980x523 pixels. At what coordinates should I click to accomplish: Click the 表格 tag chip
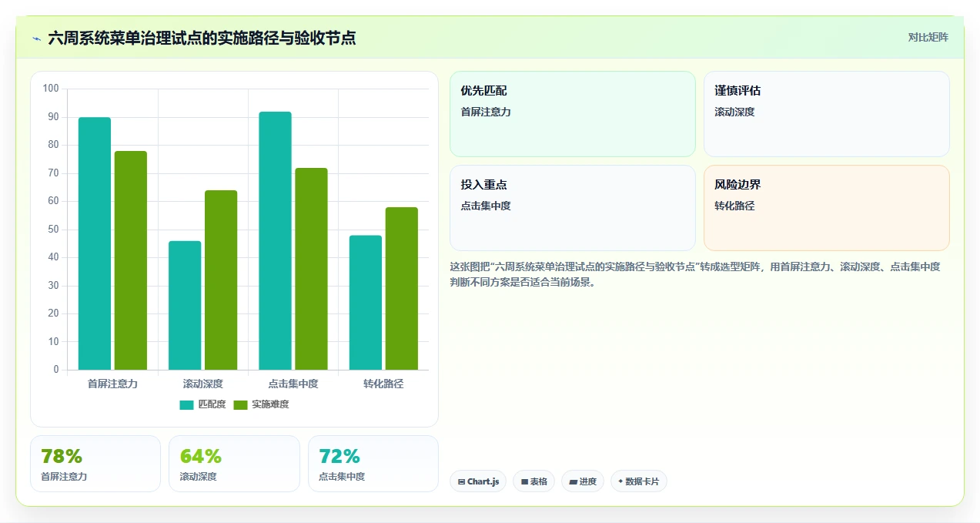click(533, 481)
